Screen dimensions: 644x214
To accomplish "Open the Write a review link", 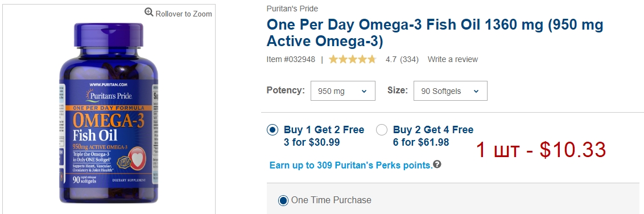I will [x=453, y=59].
